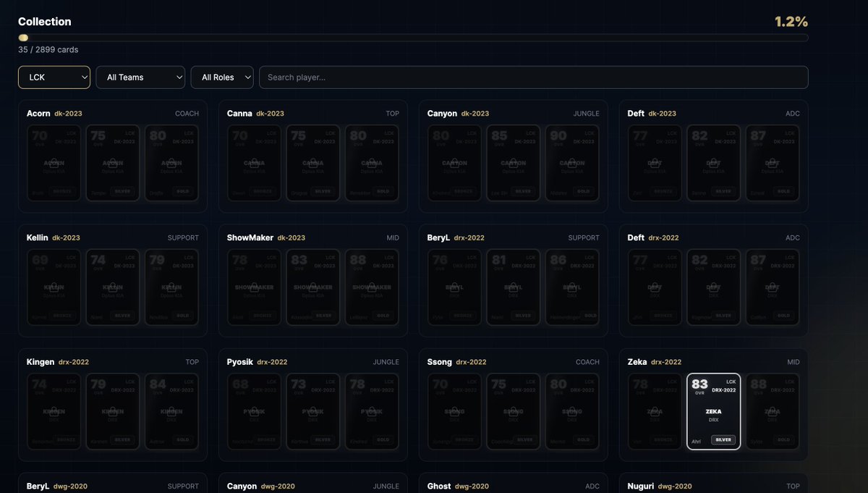This screenshot has width=868, height=493.
Task: Click lock icon on Kingen 79 silver card
Action: click(113, 412)
